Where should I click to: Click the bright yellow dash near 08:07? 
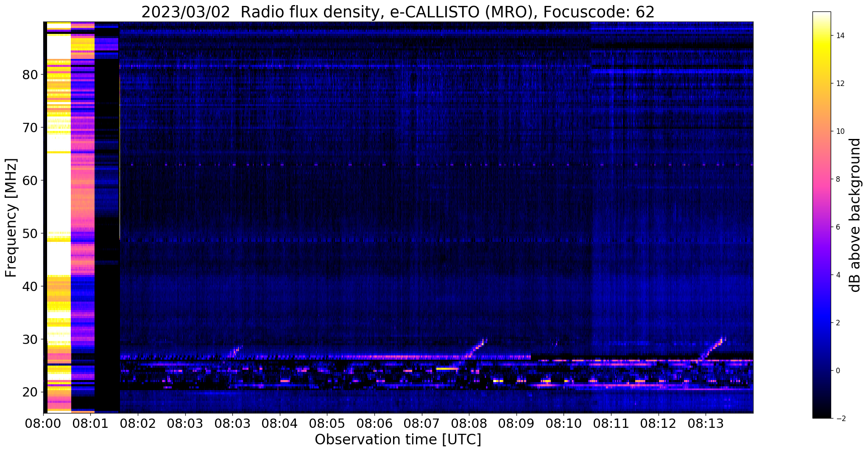447,369
